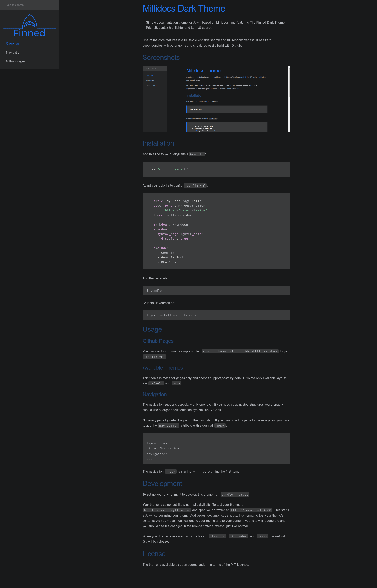Click the markdown: kramdown config line
The width and height of the screenshot is (377, 588).
click(x=171, y=224)
